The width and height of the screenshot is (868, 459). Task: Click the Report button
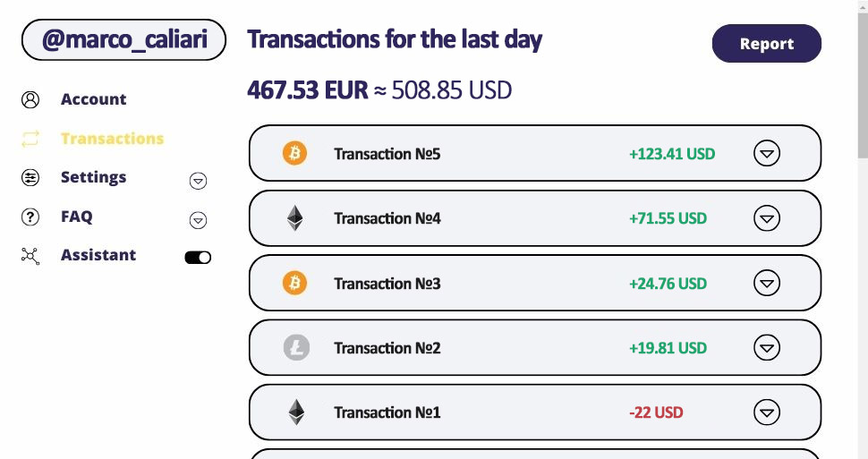(766, 44)
